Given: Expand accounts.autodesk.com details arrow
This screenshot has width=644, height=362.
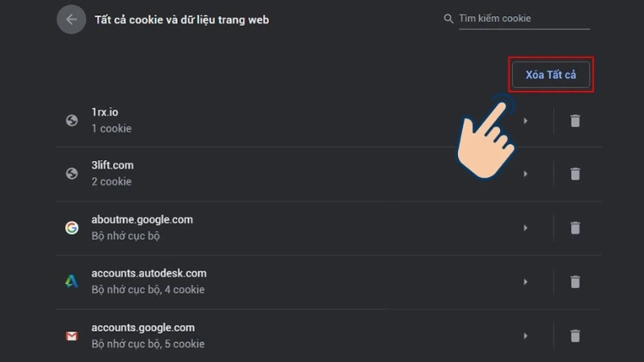Looking at the screenshot, I should pos(526,282).
